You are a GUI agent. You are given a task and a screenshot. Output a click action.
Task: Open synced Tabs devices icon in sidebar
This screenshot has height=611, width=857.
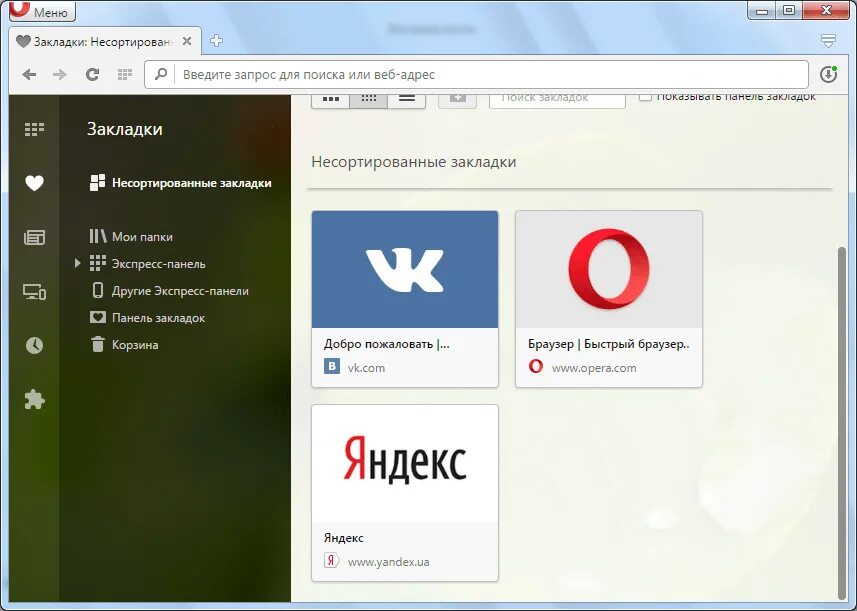[x=34, y=291]
